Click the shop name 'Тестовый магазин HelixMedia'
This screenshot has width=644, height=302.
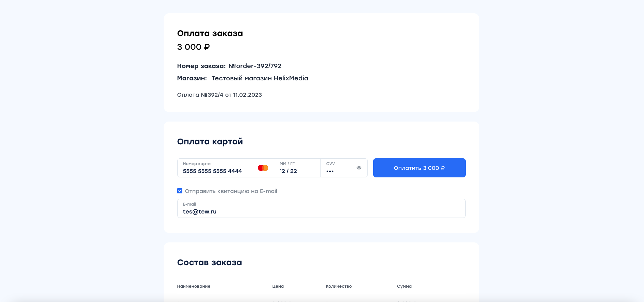click(x=260, y=78)
